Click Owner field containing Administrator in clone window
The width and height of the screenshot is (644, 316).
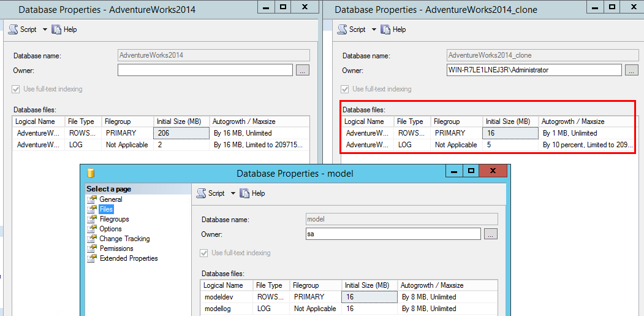click(x=534, y=71)
